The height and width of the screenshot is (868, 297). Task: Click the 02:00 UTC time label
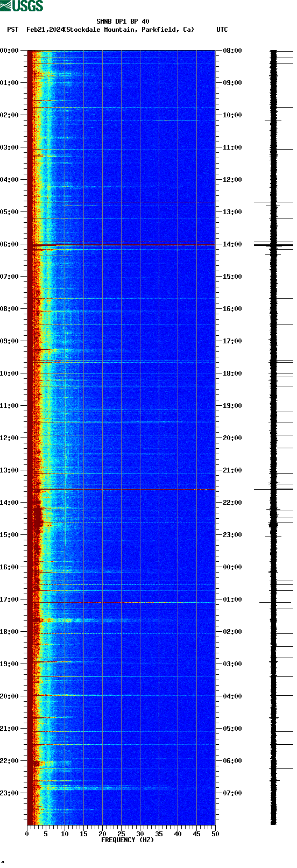pos(232,632)
